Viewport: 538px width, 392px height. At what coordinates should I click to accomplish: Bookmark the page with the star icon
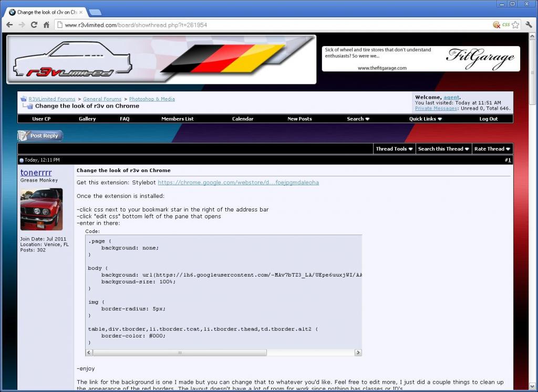pyautogui.click(x=515, y=25)
